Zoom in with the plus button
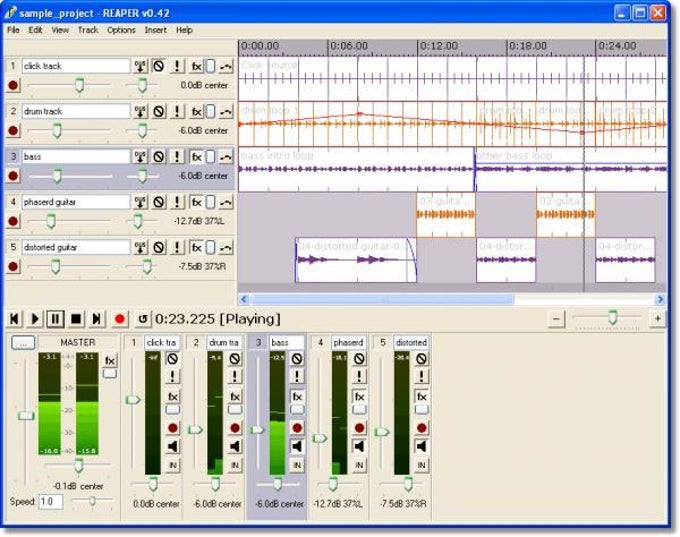The image size is (680, 537). click(657, 319)
